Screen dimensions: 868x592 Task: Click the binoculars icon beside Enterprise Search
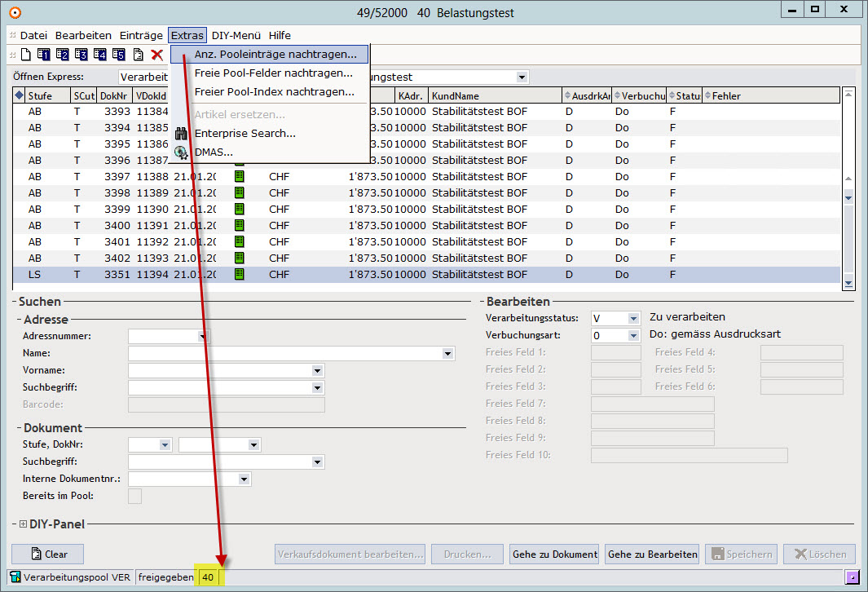[x=181, y=134]
